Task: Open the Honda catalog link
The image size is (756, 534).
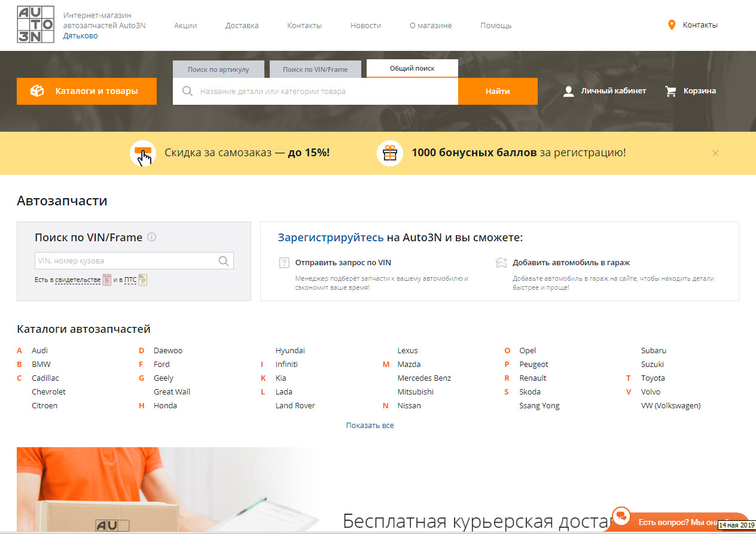Action: click(x=165, y=405)
